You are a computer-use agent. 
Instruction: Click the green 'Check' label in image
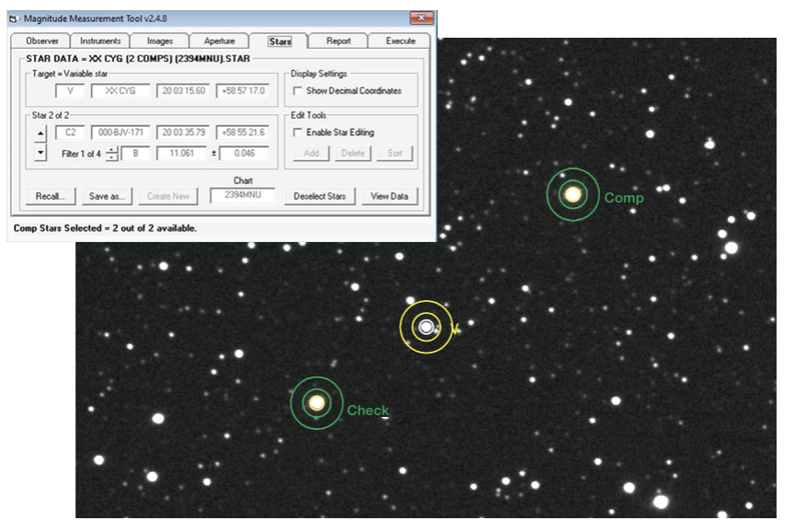click(368, 411)
